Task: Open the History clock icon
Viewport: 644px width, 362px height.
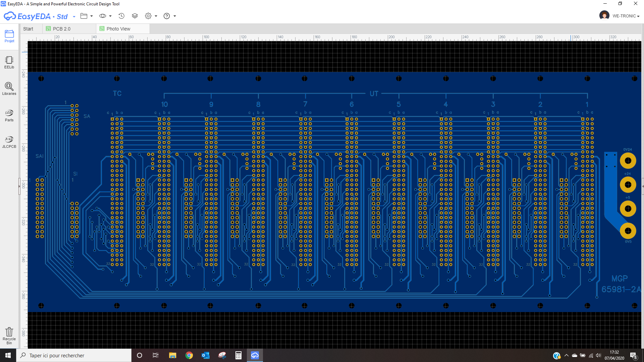Action: pyautogui.click(x=121, y=16)
